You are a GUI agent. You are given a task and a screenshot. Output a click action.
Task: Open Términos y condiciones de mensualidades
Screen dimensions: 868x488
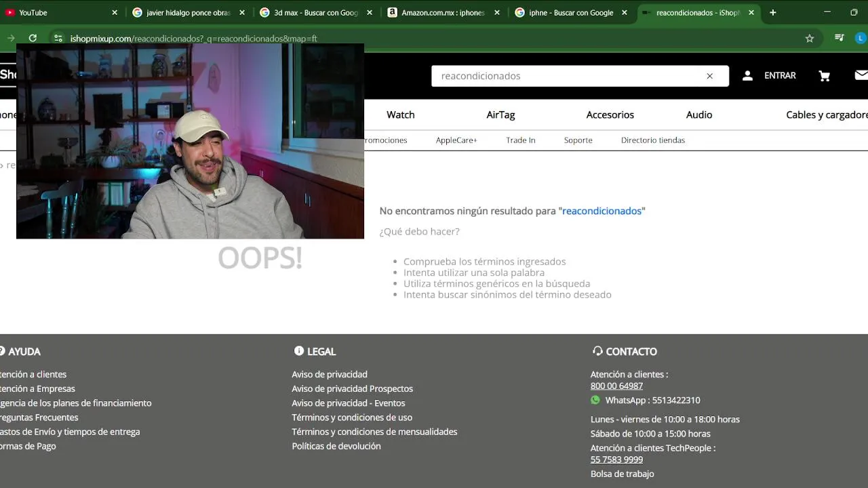(x=374, y=432)
